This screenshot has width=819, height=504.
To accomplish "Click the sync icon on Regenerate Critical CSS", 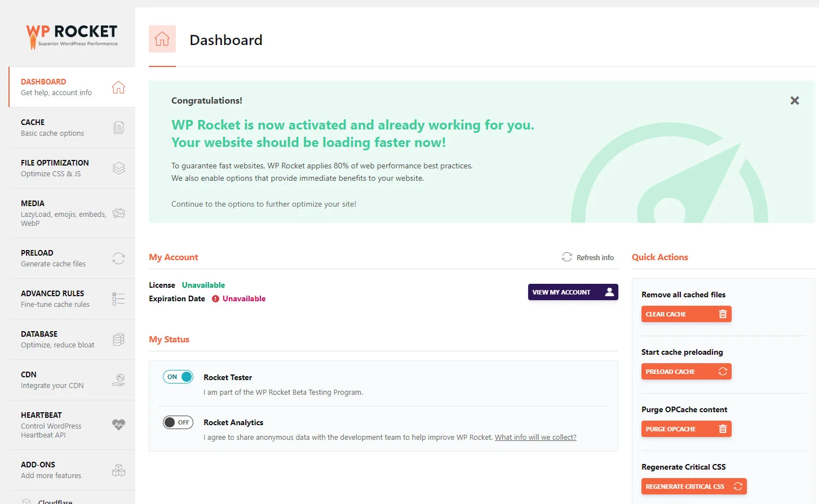I will 738,486.
